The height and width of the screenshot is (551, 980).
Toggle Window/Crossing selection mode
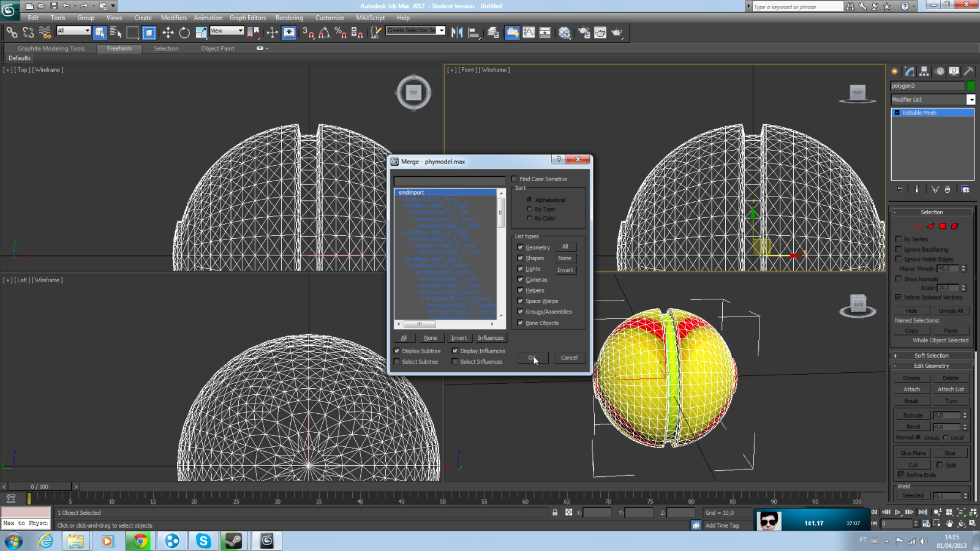click(149, 32)
